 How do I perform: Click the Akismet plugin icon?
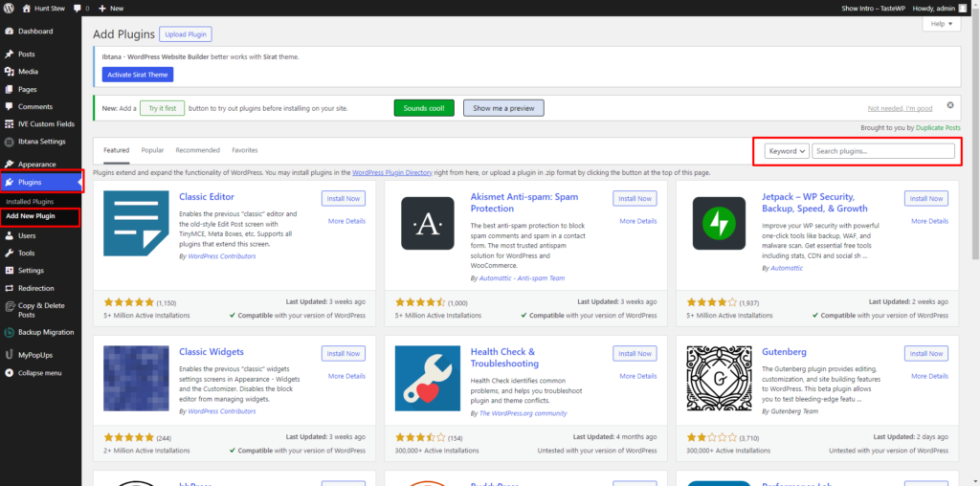[428, 223]
